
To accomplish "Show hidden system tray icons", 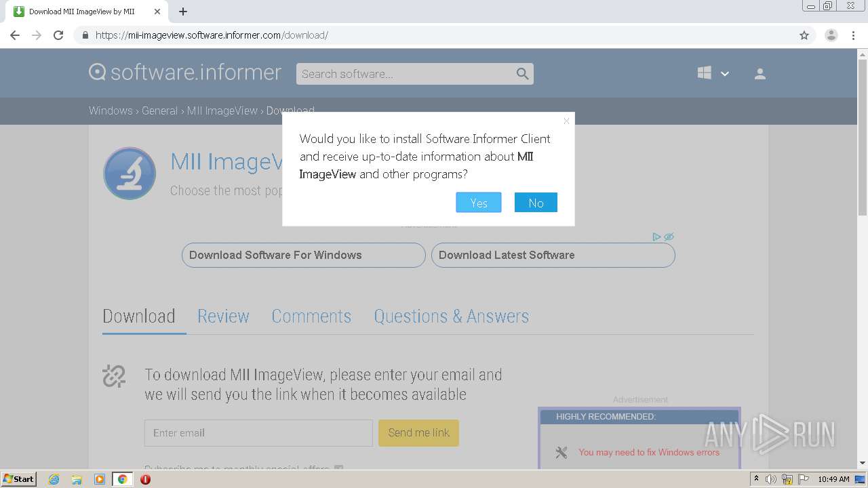I will click(756, 479).
